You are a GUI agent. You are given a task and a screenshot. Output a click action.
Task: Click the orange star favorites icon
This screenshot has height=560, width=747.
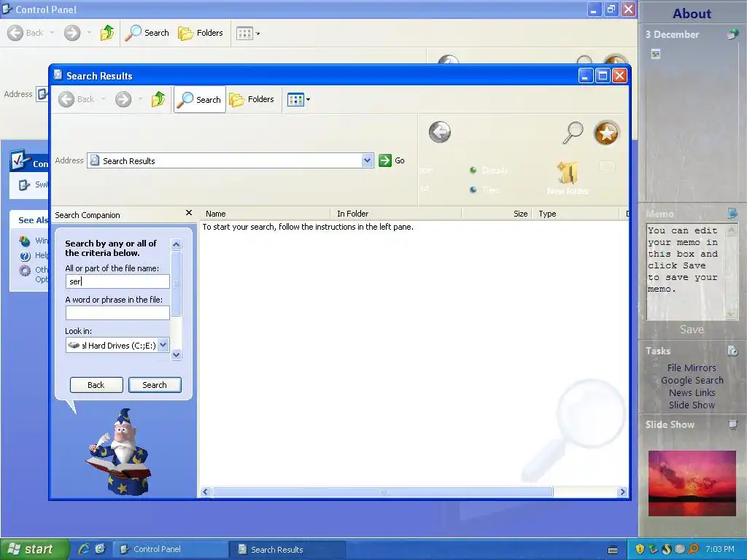click(606, 133)
